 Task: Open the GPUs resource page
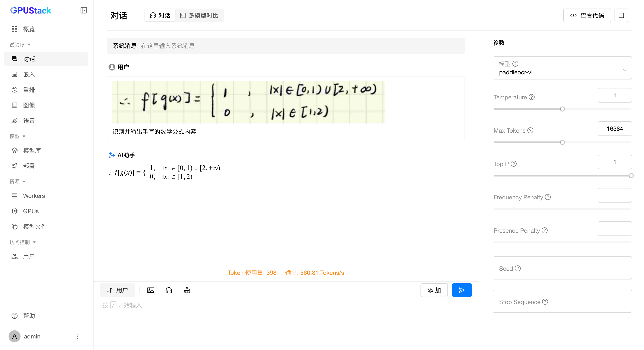tap(31, 211)
